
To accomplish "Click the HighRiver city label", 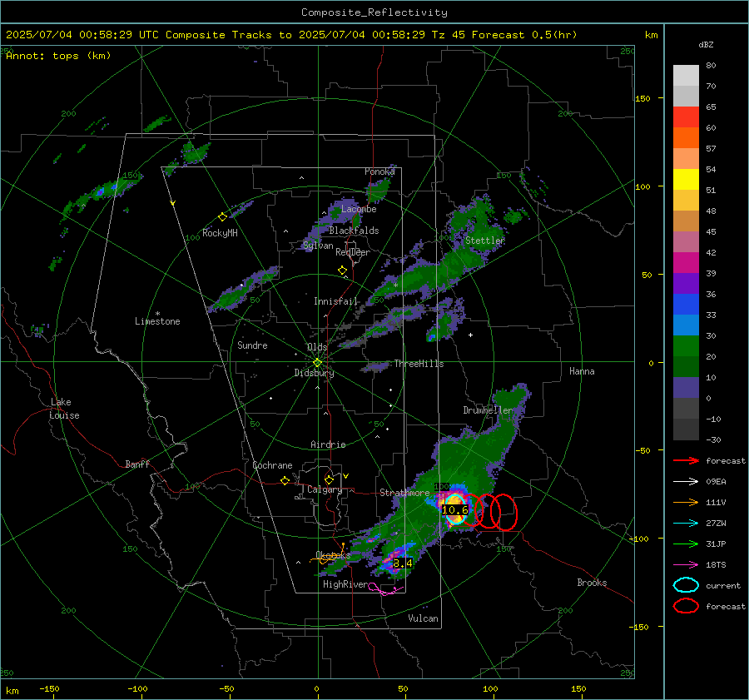I will (x=345, y=584).
